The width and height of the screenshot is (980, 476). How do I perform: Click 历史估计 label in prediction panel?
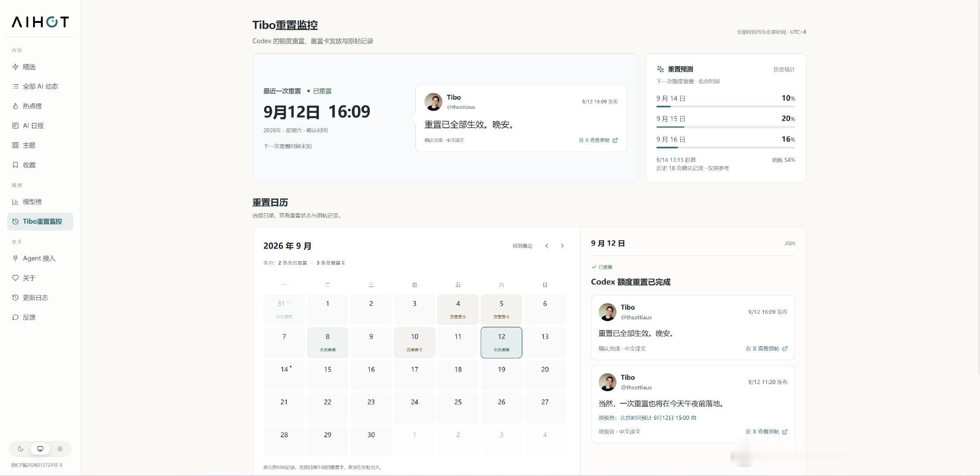click(784, 69)
